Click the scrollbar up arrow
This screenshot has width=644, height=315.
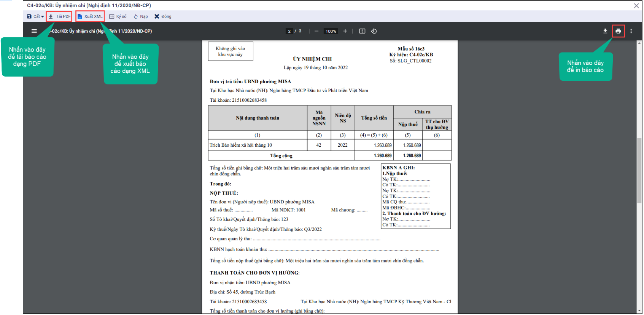(639, 43)
